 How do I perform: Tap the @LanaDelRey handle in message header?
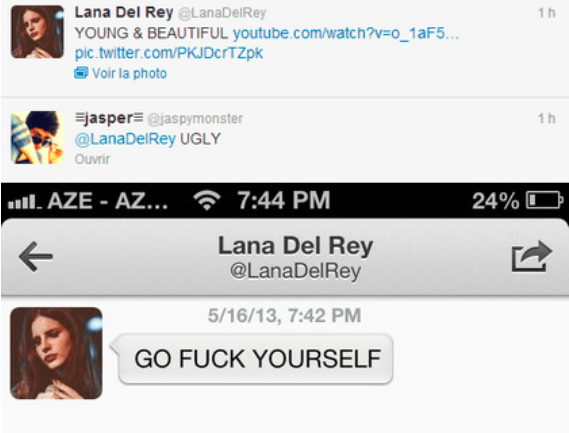pos(296,271)
